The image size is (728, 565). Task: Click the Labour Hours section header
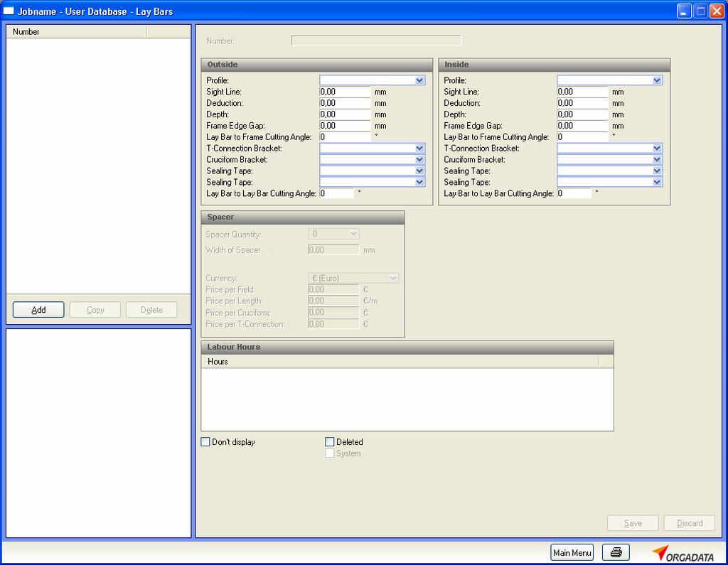[407, 348]
